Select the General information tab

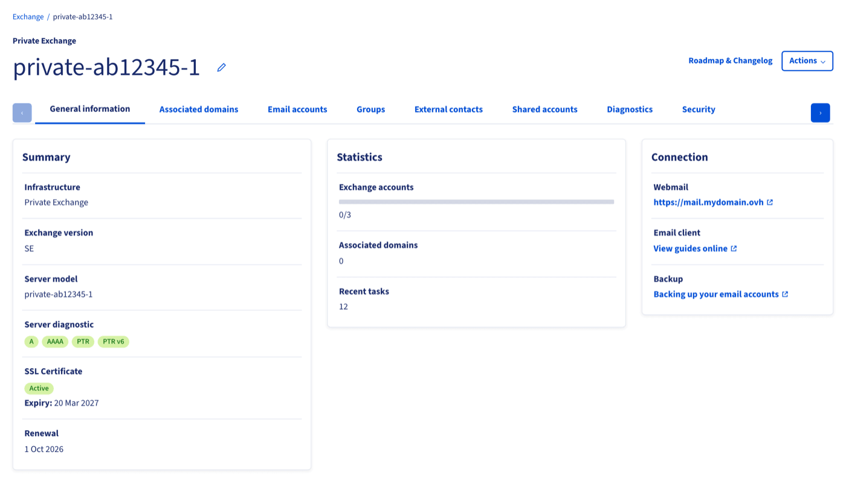point(90,109)
